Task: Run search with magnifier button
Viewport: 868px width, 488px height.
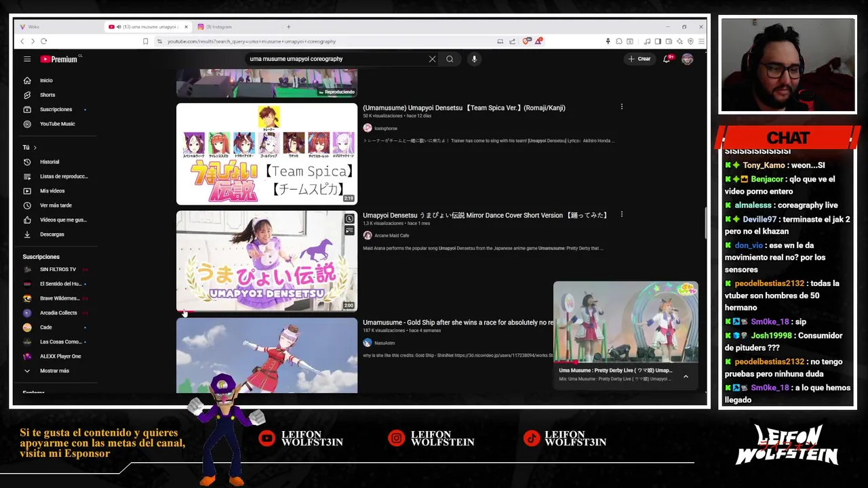Action: click(x=450, y=59)
